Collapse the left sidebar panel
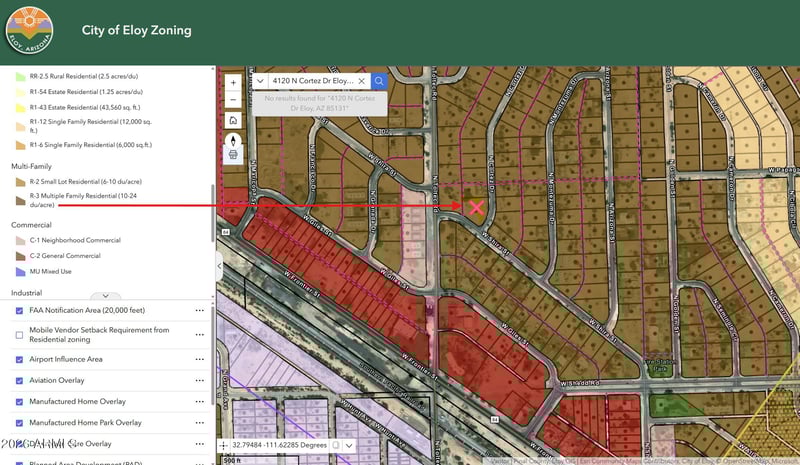800x465 pixels. coord(219,265)
